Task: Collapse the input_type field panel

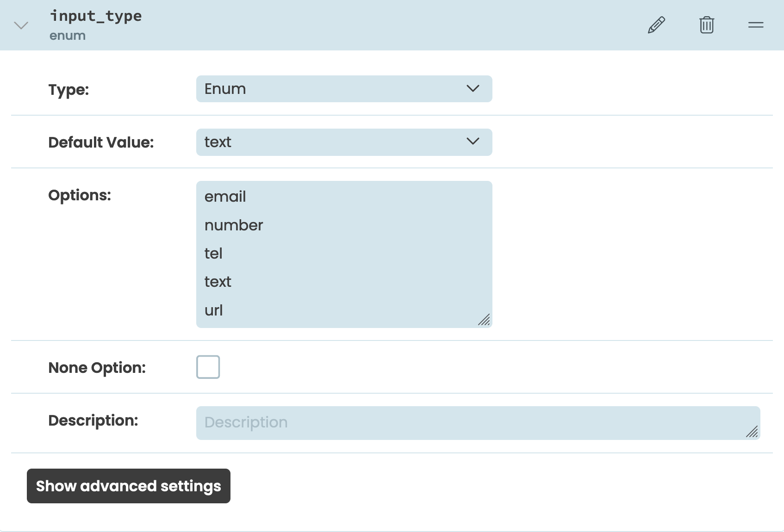Action: click(x=20, y=25)
